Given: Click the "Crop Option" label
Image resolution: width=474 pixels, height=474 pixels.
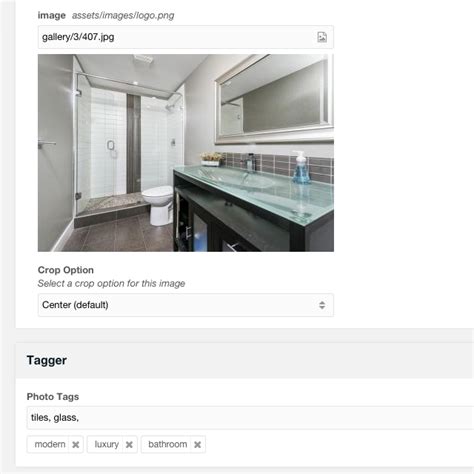Looking at the screenshot, I should 66,270.
